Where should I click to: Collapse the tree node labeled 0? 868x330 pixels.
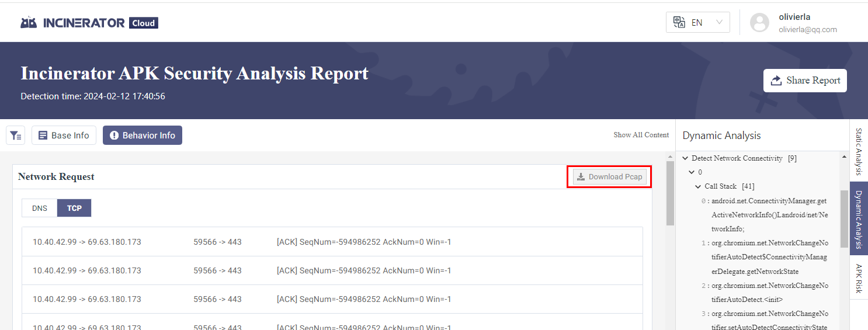click(x=692, y=172)
